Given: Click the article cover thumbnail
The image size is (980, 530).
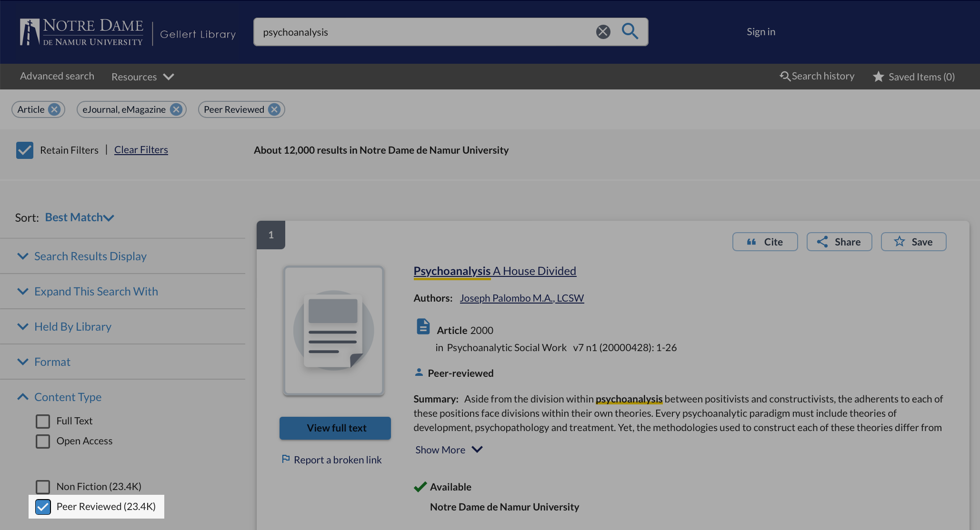Looking at the screenshot, I should tap(333, 331).
